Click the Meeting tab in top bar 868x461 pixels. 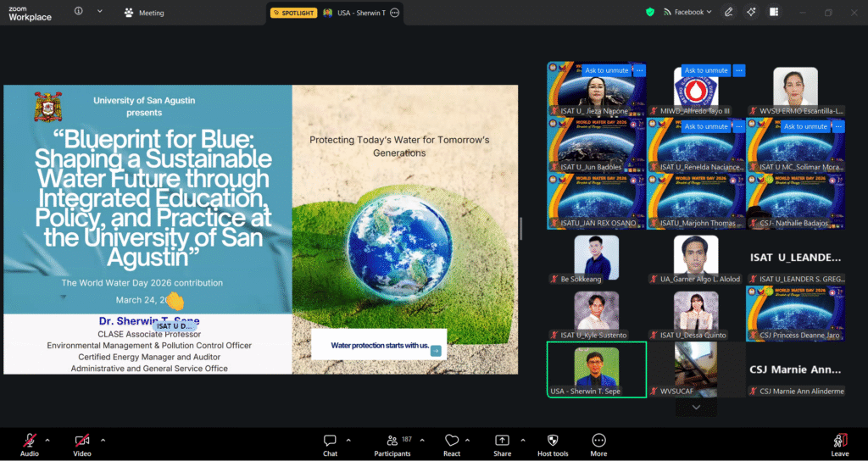click(x=144, y=13)
